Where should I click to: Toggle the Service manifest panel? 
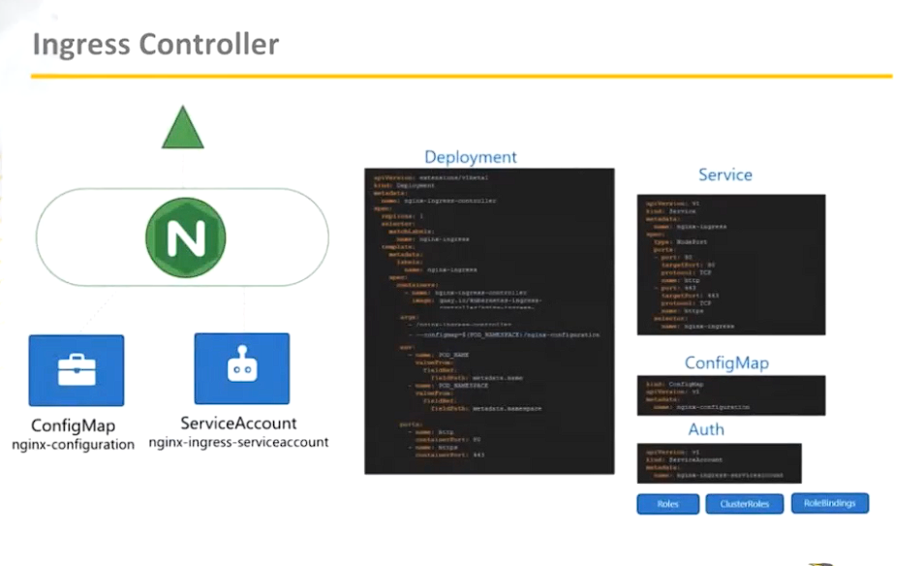[x=731, y=264]
